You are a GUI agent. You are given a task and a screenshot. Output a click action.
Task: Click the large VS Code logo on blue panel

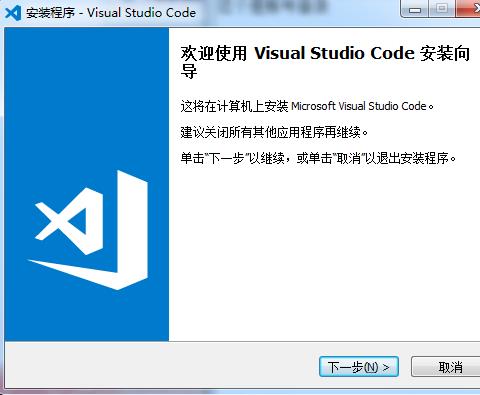tap(88, 230)
